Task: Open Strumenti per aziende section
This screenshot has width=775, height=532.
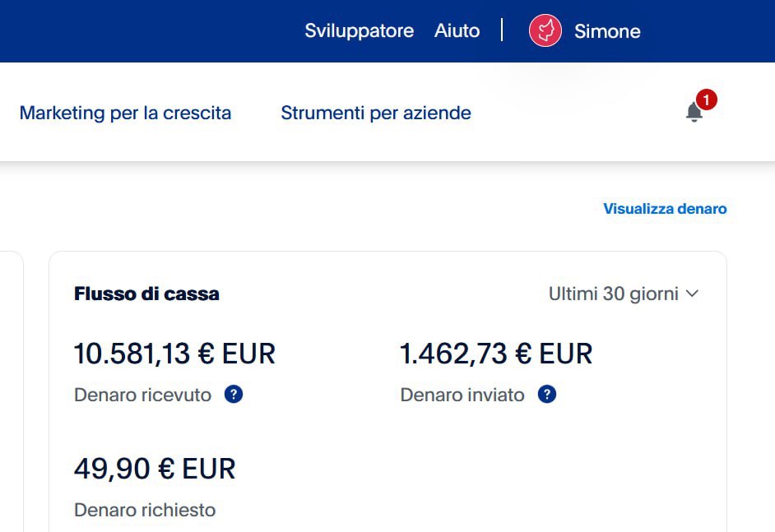Action: click(x=376, y=113)
